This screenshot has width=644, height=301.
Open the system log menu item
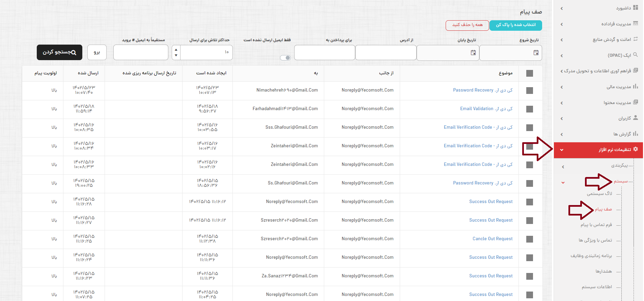click(599, 194)
